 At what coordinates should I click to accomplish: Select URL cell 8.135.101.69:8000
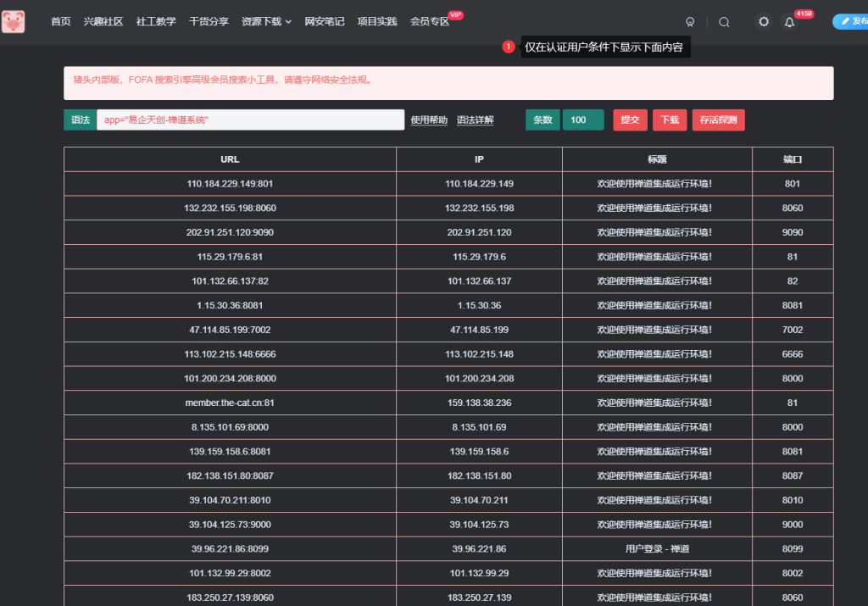point(230,427)
